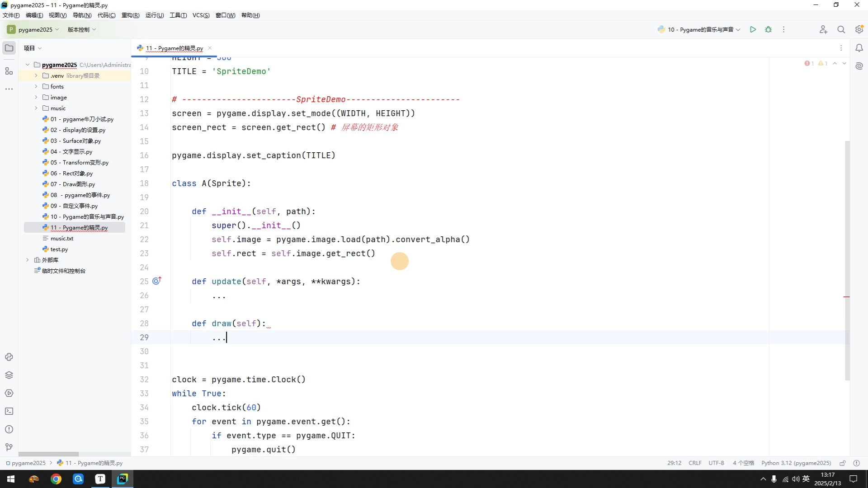Screen dimensions: 868x488
Task: Open the 编辑 menu
Action: pos(34,15)
